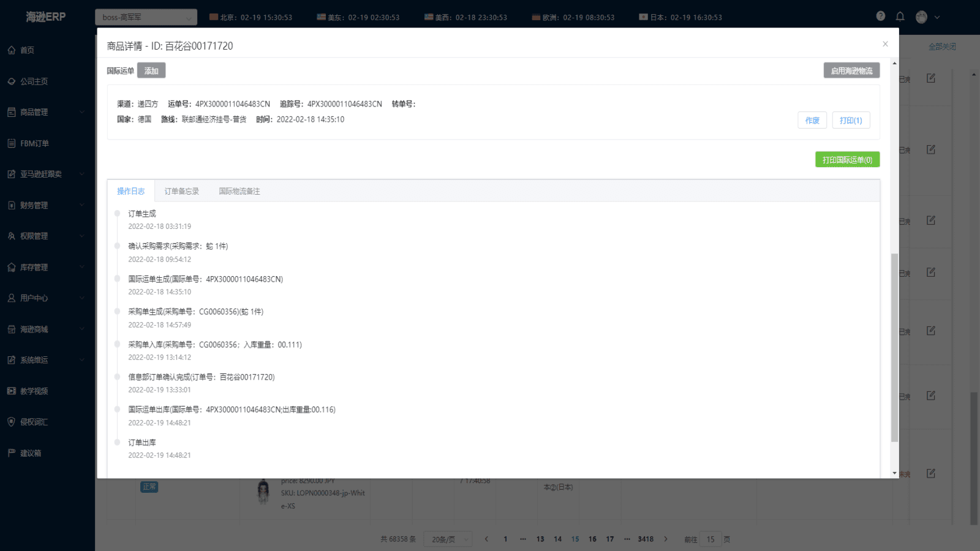The height and width of the screenshot is (551, 980).
Task: Click the user avatar icon
Action: 921,17
